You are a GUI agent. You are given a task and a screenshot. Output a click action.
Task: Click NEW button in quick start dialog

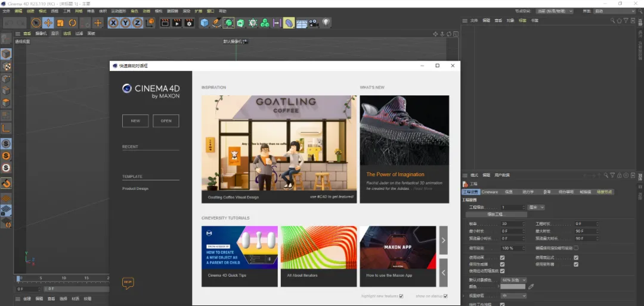coord(135,121)
